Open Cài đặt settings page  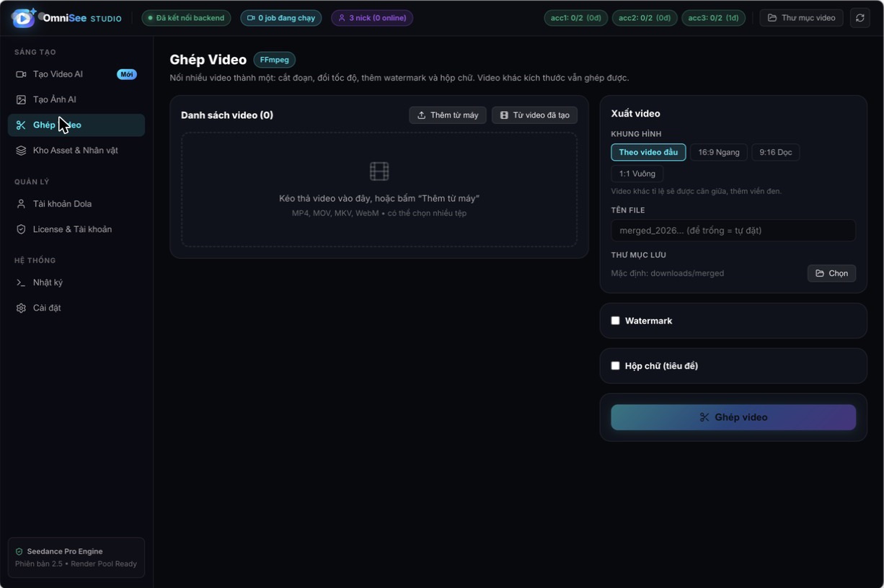tap(76, 308)
